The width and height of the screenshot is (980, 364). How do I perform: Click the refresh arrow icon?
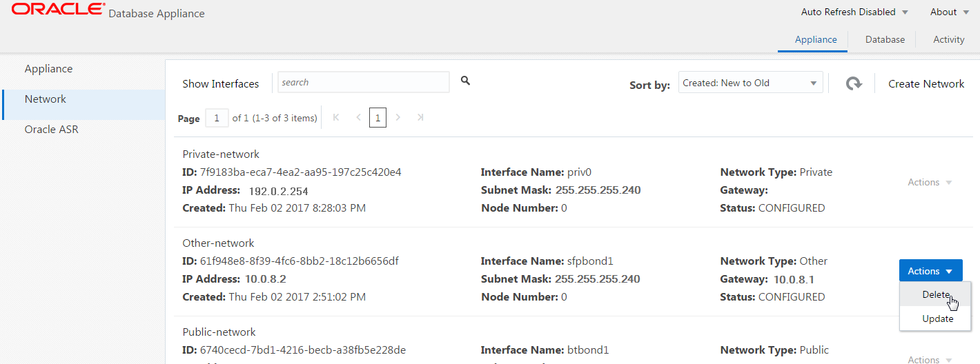pos(854,83)
